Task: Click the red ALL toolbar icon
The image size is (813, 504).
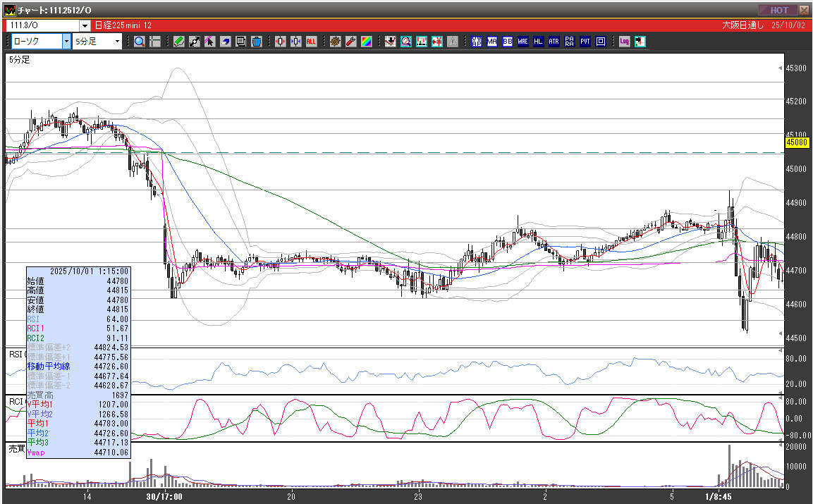Action: coord(311,42)
